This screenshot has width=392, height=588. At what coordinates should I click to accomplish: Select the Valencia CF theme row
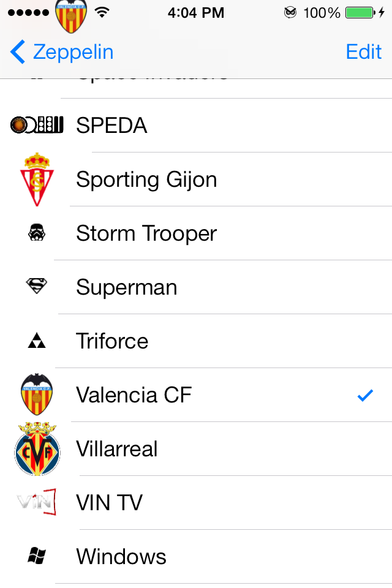196,395
